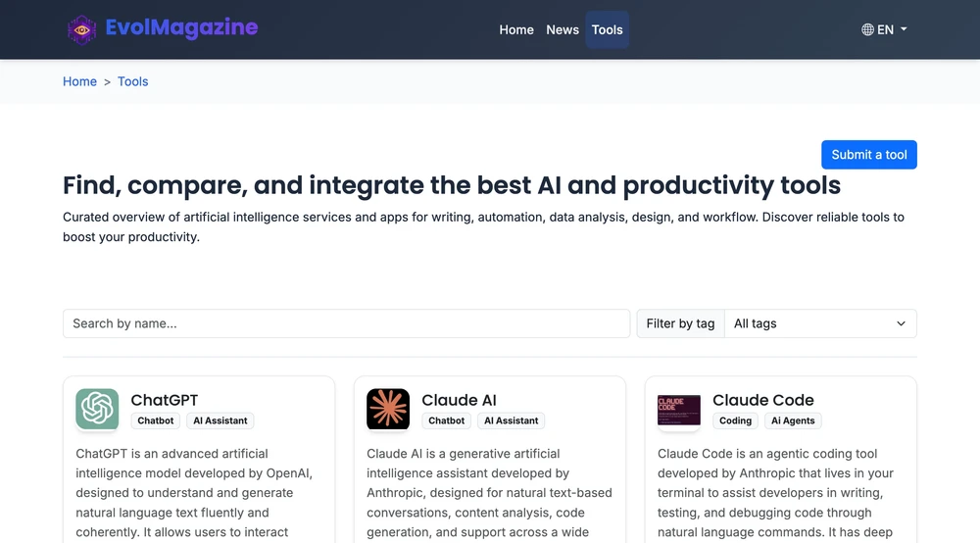This screenshot has height=543, width=980.
Task: Click ChatGPT's AI Assistant tag
Action: (220, 420)
